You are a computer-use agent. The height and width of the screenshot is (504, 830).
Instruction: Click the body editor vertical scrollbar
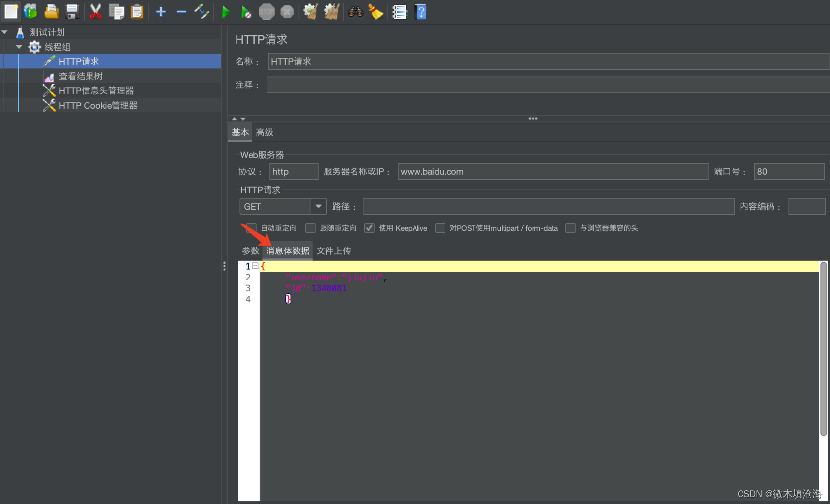point(824,349)
